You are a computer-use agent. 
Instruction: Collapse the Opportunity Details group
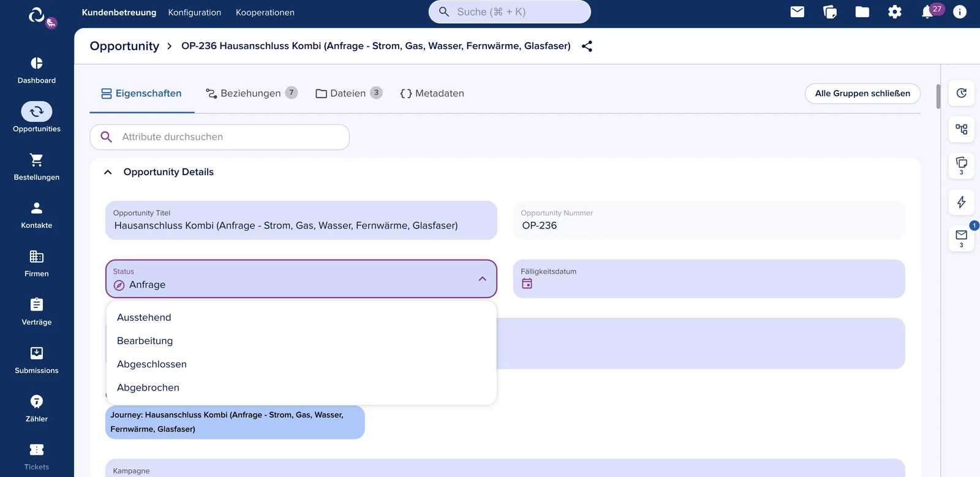(x=108, y=172)
